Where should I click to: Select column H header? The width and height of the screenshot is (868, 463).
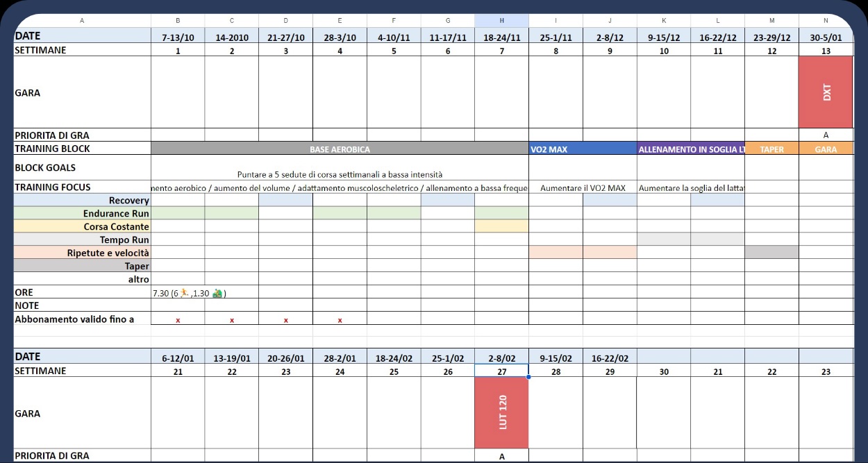coord(501,21)
